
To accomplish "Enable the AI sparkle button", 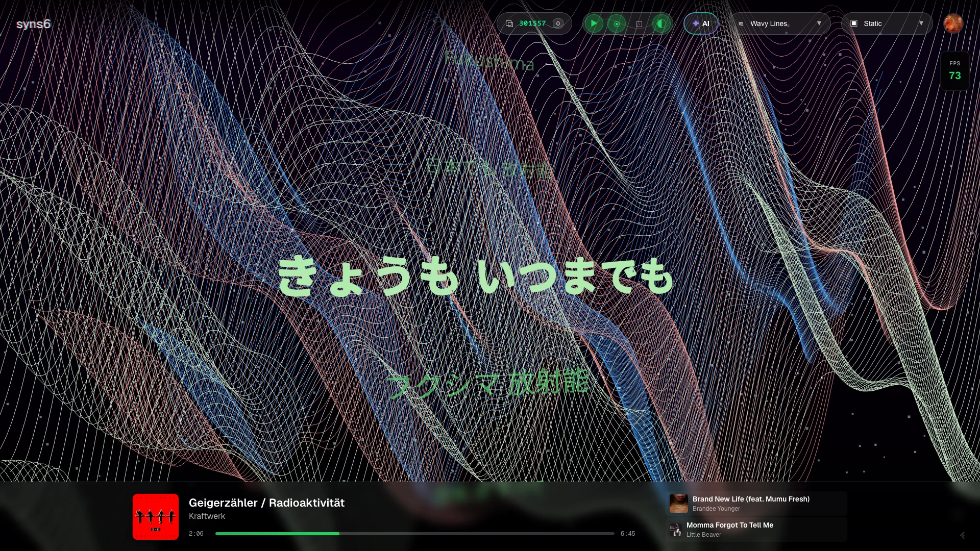I will (x=701, y=23).
